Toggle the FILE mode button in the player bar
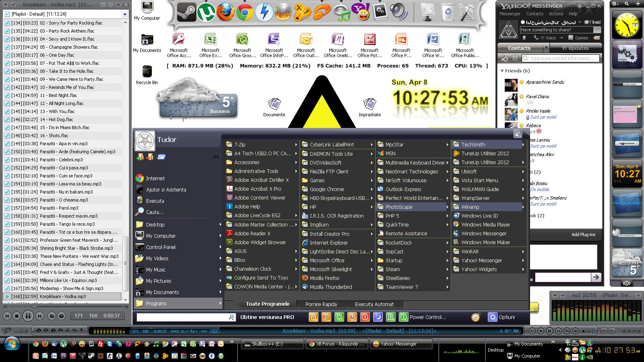This screenshot has width=644, height=362. [215, 331]
